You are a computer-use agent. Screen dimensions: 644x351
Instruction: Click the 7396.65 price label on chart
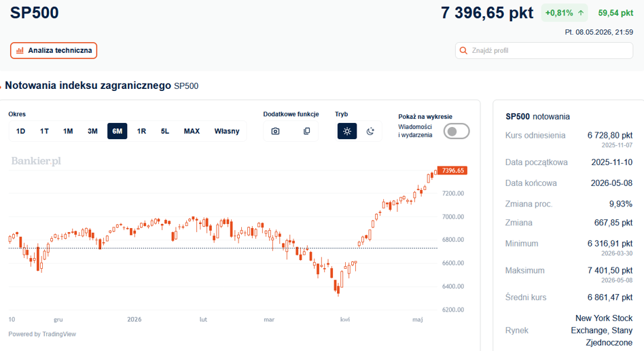coord(452,170)
